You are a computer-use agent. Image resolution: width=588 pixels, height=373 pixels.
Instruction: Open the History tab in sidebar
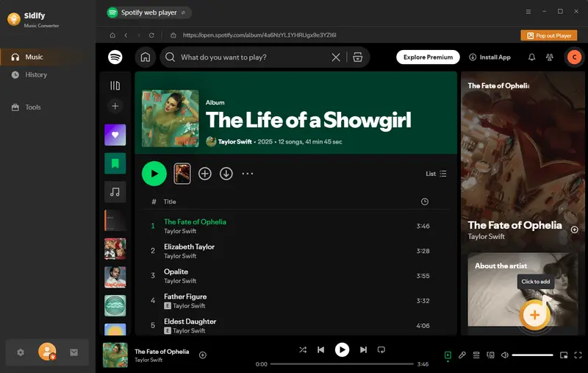(35, 75)
